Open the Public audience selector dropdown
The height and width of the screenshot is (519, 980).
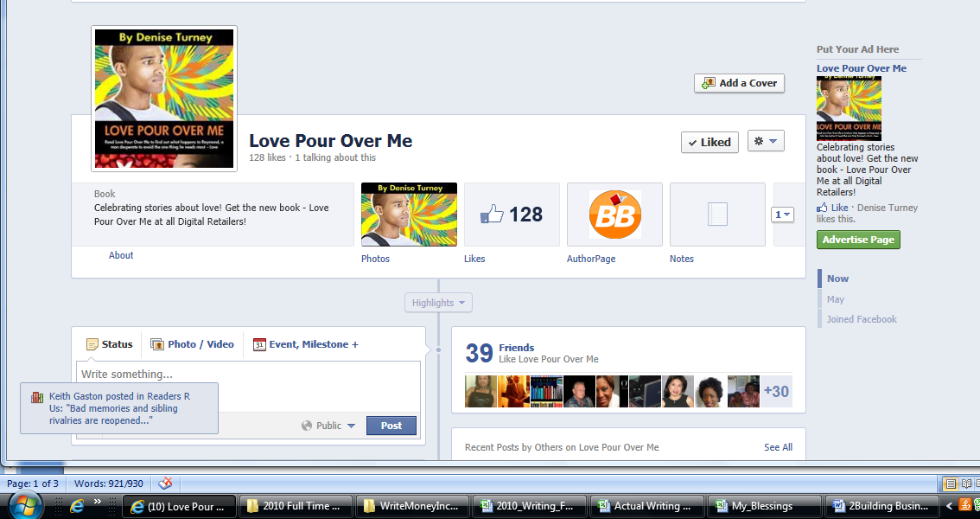[328, 426]
